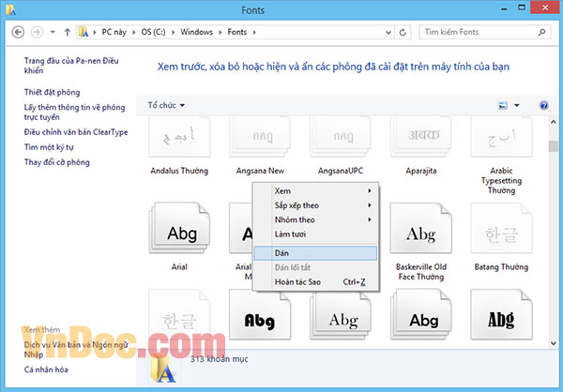Choose 'Làm tươi' in context menu
This screenshot has width=563, height=392.
pyautogui.click(x=316, y=234)
